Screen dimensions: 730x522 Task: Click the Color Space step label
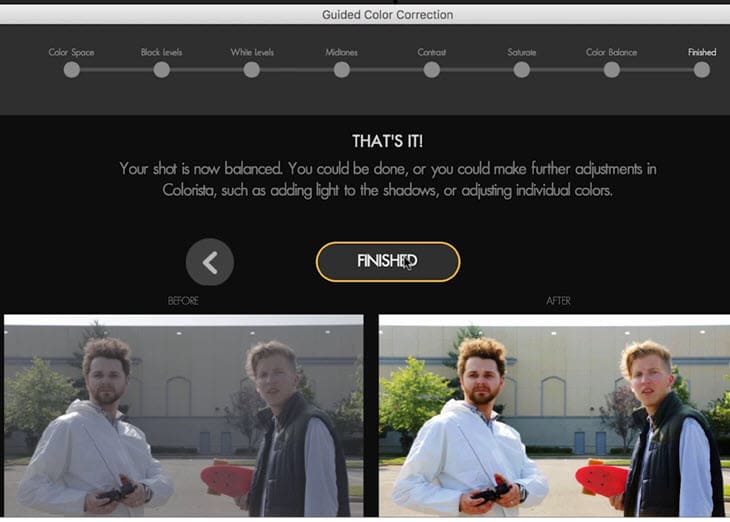(x=71, y=52)
